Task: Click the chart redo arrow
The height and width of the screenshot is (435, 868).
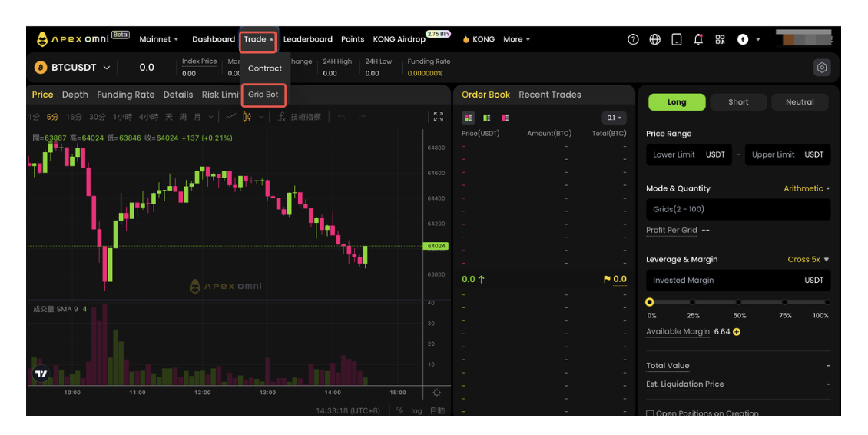Action: (x=362, y=117)
